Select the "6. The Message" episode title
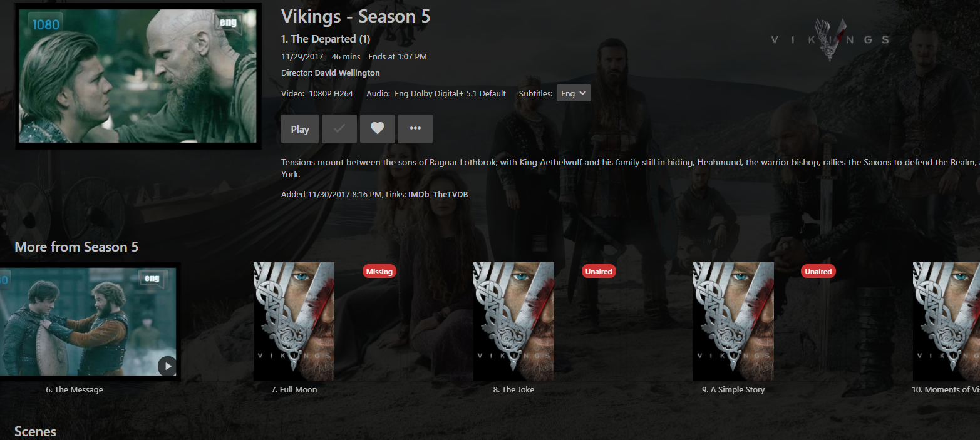The image size is (980, 440). tap(75, 389)
